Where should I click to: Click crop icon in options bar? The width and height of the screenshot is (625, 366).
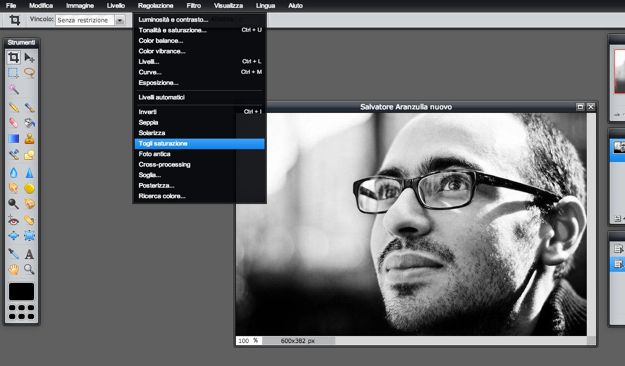click(15, 20)
